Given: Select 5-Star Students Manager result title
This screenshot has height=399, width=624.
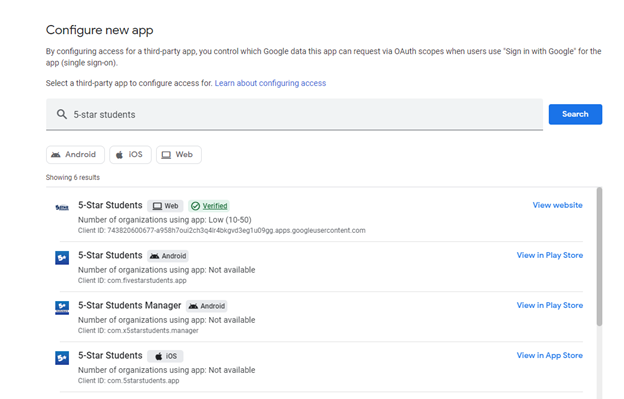Looking at the screenshot, I should tap(129, 306).
